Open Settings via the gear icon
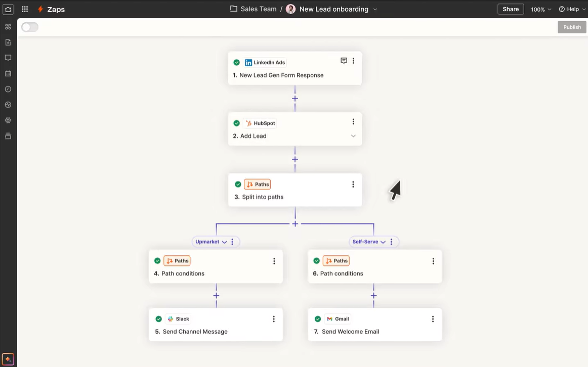Image resolution: width=588 pixels, height=367 pixels. tap(8, 120)
